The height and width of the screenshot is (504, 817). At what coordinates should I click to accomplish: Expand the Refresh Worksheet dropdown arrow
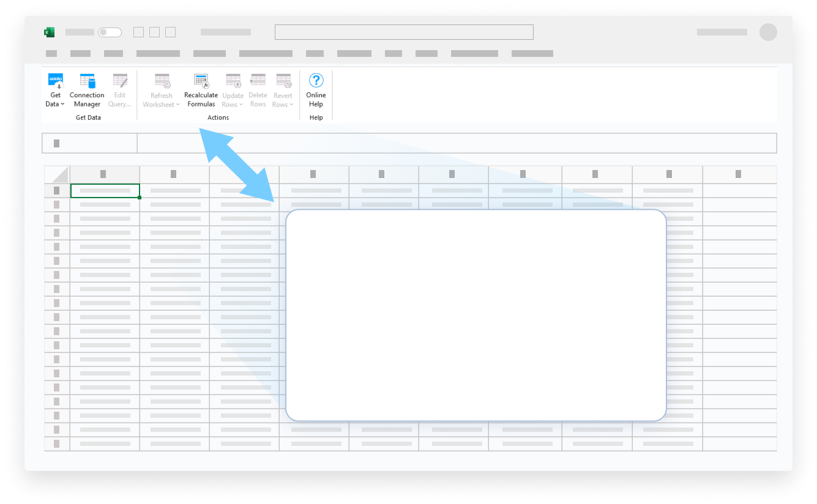(178, 105)
